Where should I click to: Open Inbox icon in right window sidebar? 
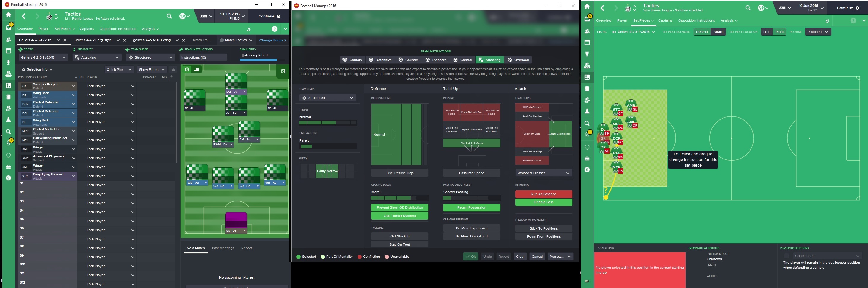(587, 19)
